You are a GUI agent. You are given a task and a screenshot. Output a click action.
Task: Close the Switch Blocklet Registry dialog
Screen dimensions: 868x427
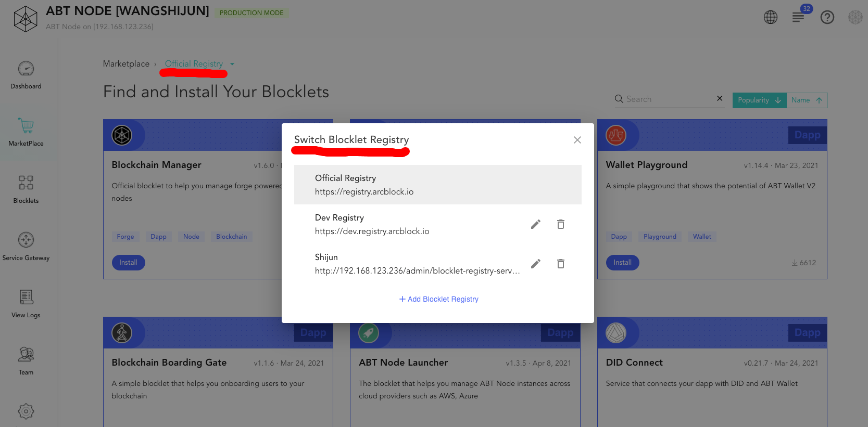577,140
